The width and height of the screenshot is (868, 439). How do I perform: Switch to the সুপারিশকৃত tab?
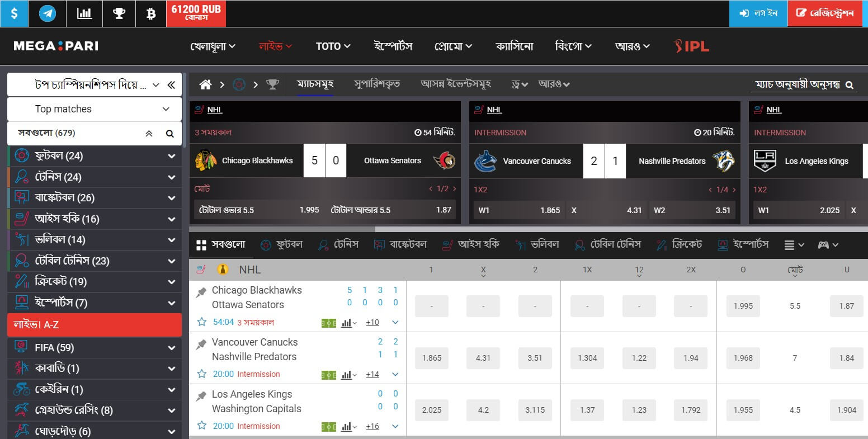coord(377,84)
